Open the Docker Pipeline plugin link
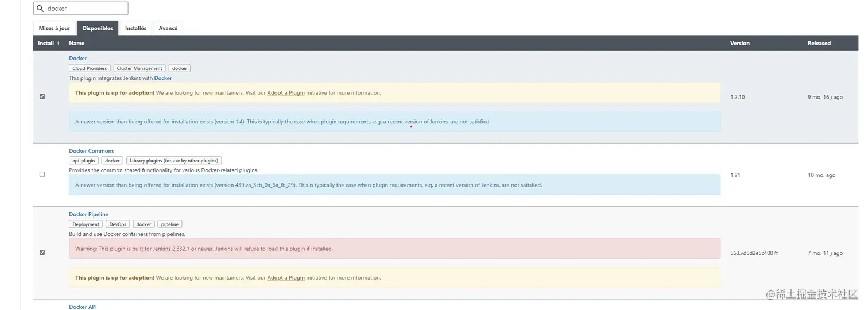This screenshot has height=310, width=868. (x=88, y=215)
